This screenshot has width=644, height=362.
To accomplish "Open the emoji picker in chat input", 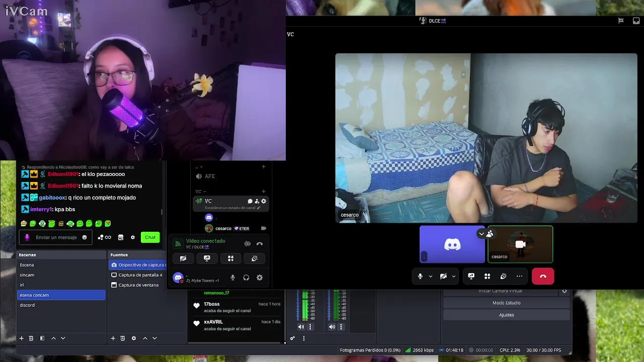I will 85,237.
